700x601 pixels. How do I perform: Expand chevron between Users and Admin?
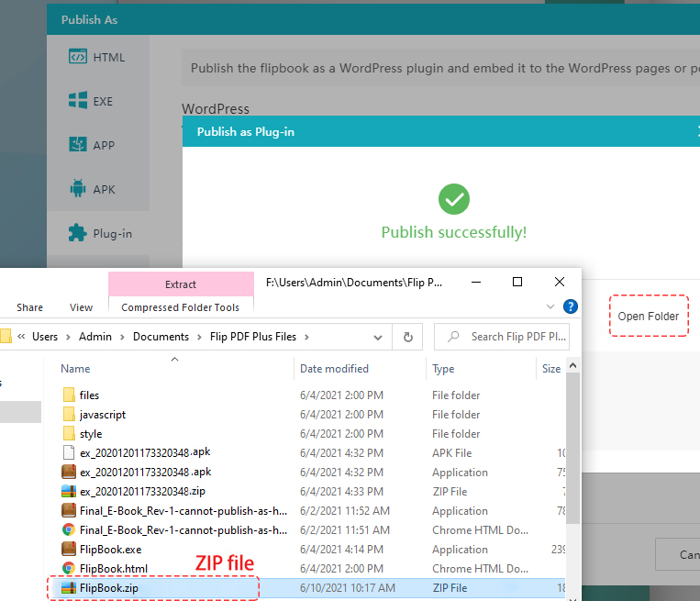pyautogui.click(x=68, y=337)
